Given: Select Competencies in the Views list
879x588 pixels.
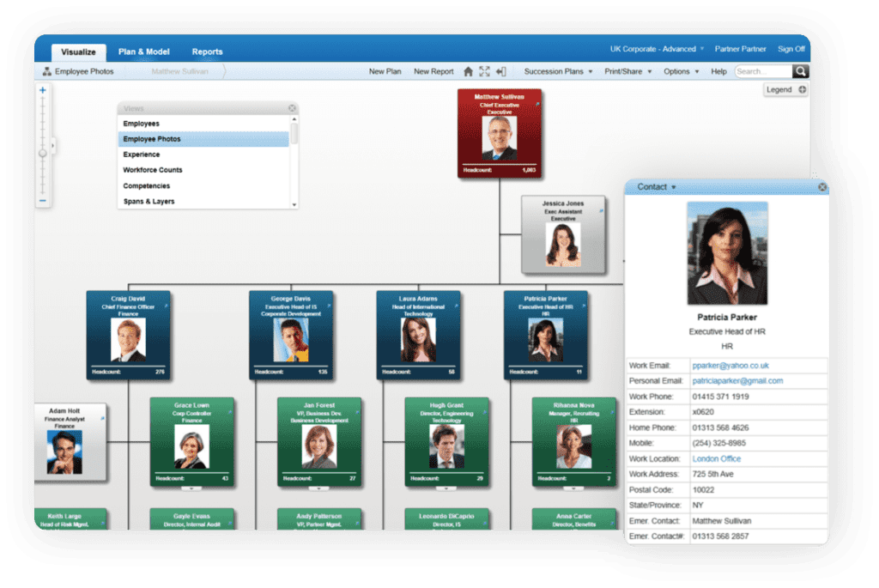Looking at the screenshot, I should click(203, 185).
